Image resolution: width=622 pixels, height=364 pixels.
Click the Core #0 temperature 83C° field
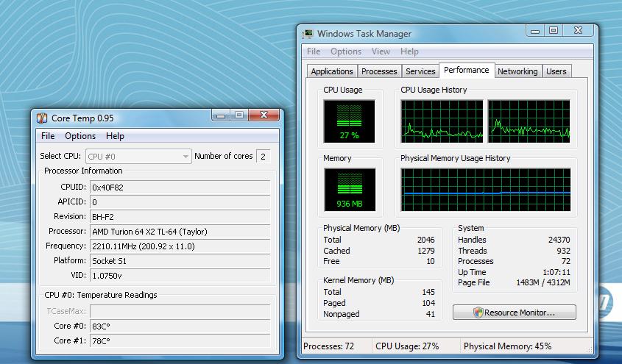click(x=180, y=326)
